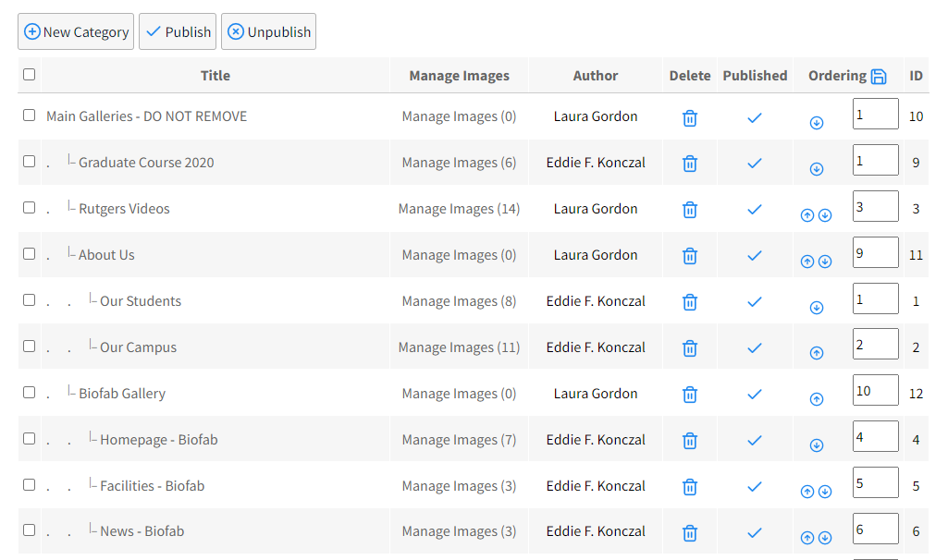The height and width of the screenshot is (560, 948).
Task: Click trash icon for News - Biofab
Action: coord(690,533)
